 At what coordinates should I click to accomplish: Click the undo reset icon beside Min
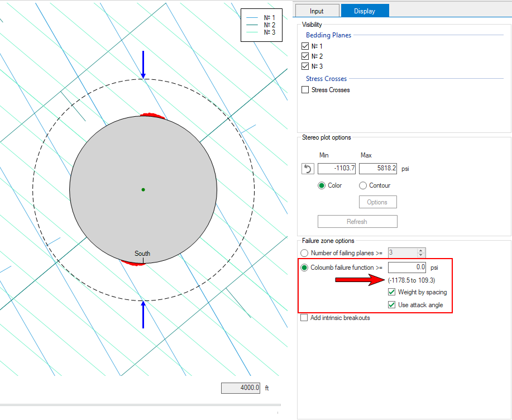(308, 169)
